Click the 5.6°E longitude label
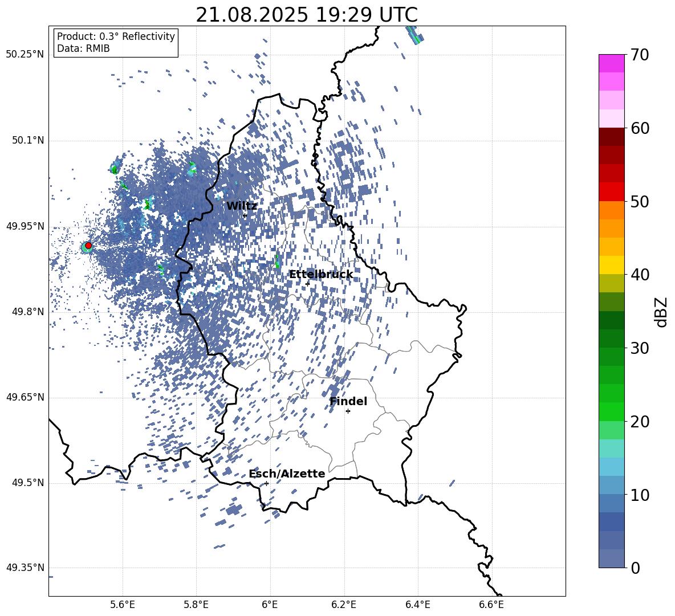This screenshot has height=616, width=675. tap(123, 605)
